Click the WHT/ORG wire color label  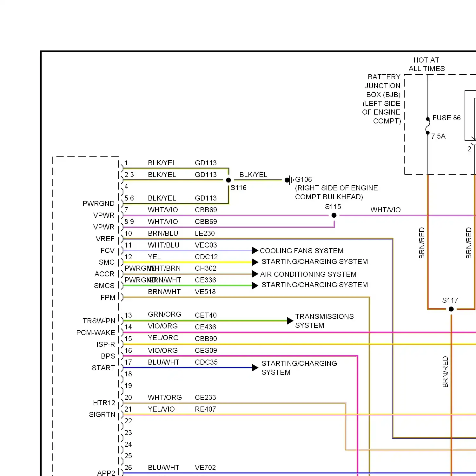click(x=165, y=397)
